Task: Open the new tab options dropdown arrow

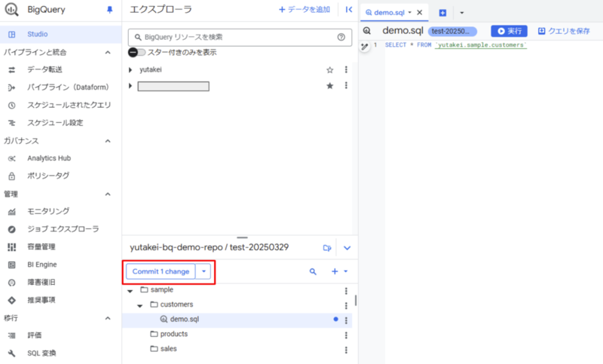Action: click(462, 13)
